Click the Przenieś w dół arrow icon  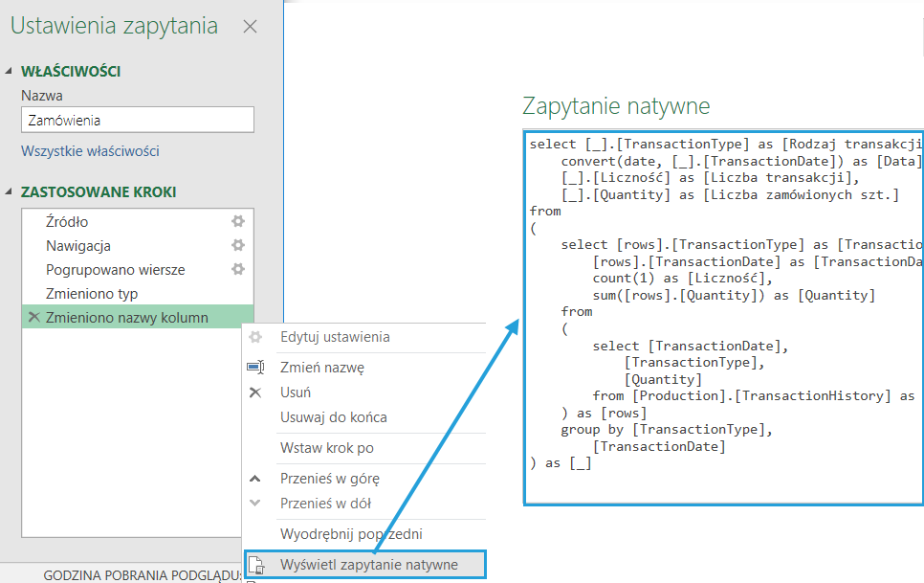click(255, 504)
